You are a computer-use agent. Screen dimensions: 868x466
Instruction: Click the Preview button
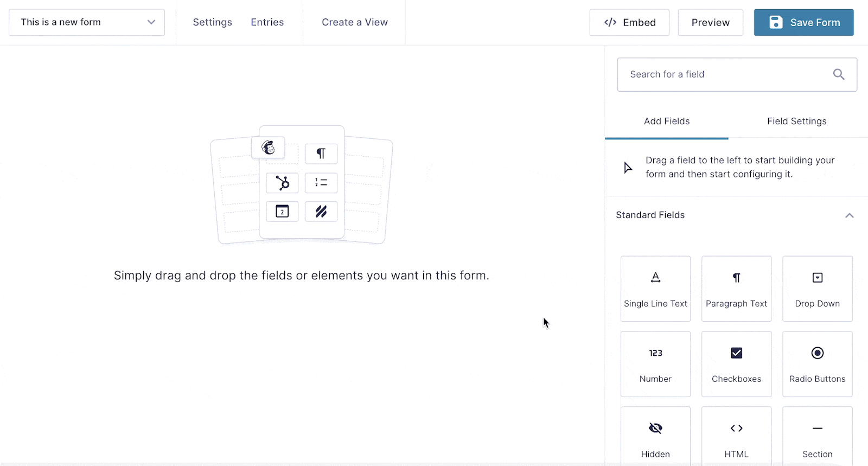coord(710,22)
